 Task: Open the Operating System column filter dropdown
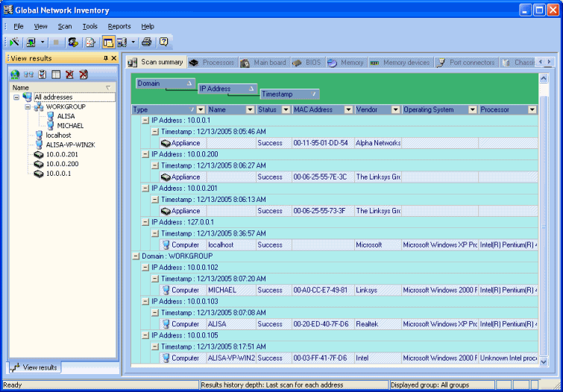coord(473,110)
